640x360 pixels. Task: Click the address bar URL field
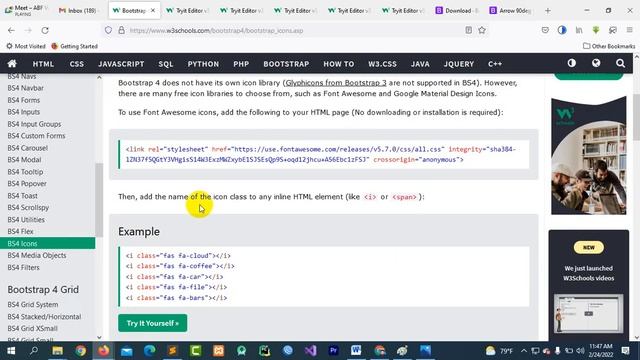294,30
